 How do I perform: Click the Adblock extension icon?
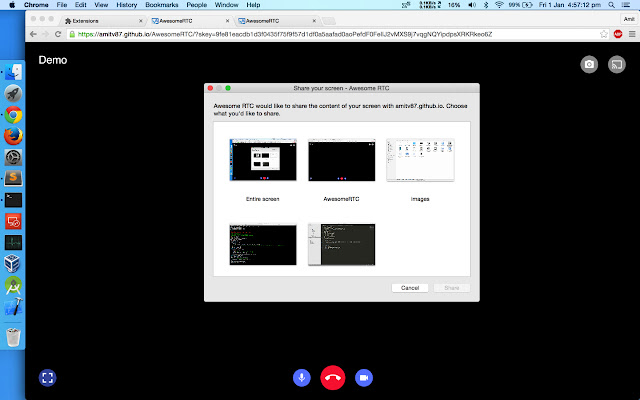click(x=618, y=34)
